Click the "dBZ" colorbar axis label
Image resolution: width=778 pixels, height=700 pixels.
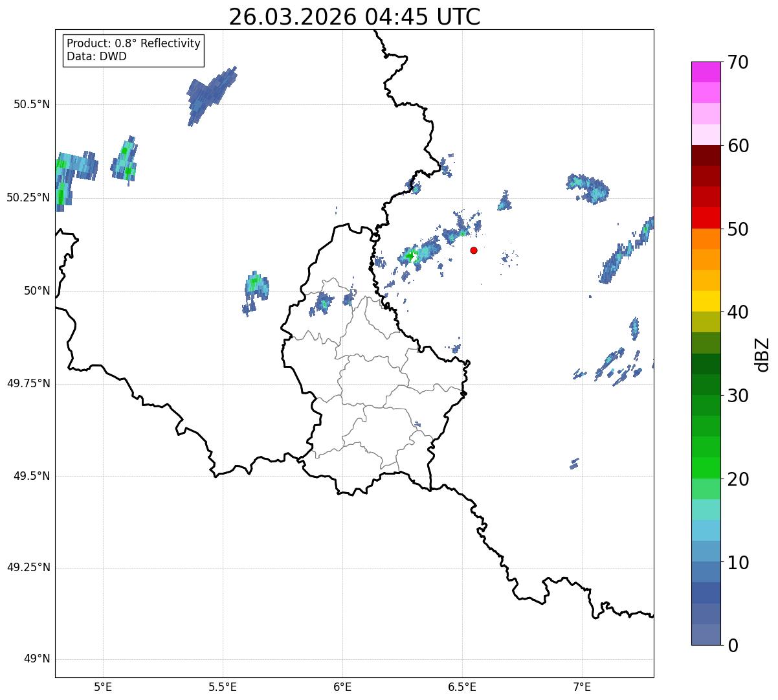tap(762, 354)
